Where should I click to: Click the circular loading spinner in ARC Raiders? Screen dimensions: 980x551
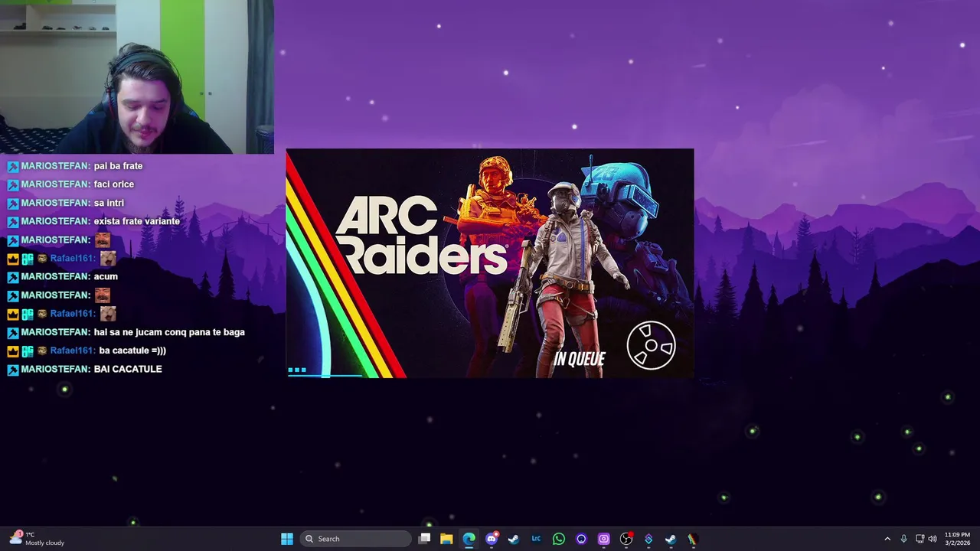[x=651, y=346]
